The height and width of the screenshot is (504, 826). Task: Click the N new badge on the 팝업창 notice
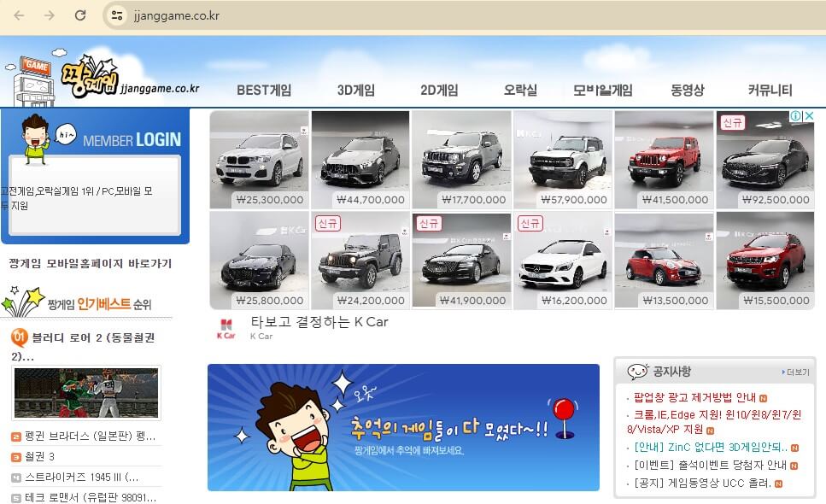[764, 397]
